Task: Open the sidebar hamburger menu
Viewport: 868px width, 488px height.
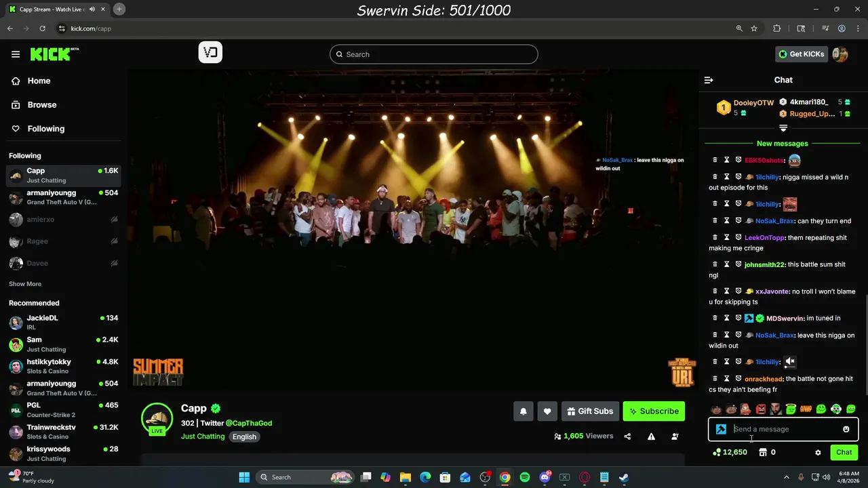Action: 16,54
